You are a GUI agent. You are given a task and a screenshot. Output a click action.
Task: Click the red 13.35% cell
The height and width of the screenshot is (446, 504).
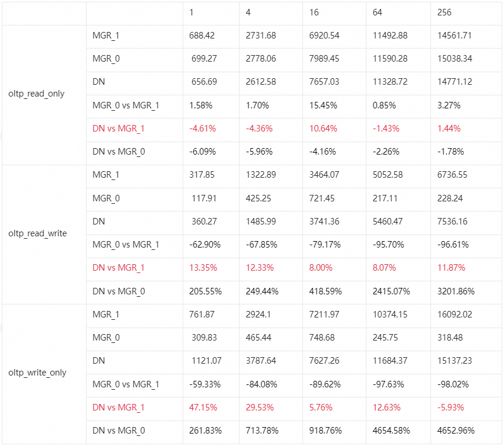pos(203,268)
